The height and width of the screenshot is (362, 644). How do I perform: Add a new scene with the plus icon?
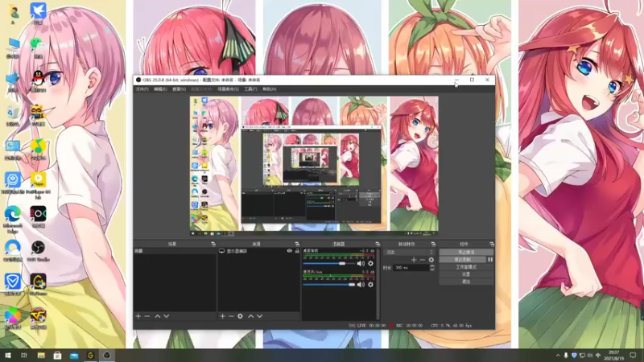(138, 316)
